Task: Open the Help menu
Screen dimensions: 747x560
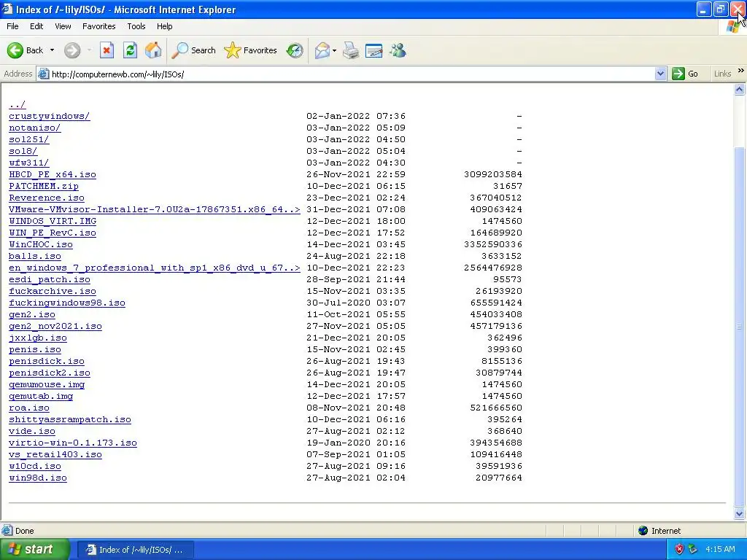Action: [164, 26]
